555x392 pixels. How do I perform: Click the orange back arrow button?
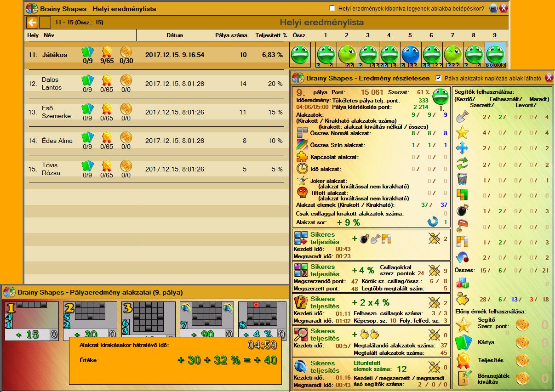(x=32, y=23)
